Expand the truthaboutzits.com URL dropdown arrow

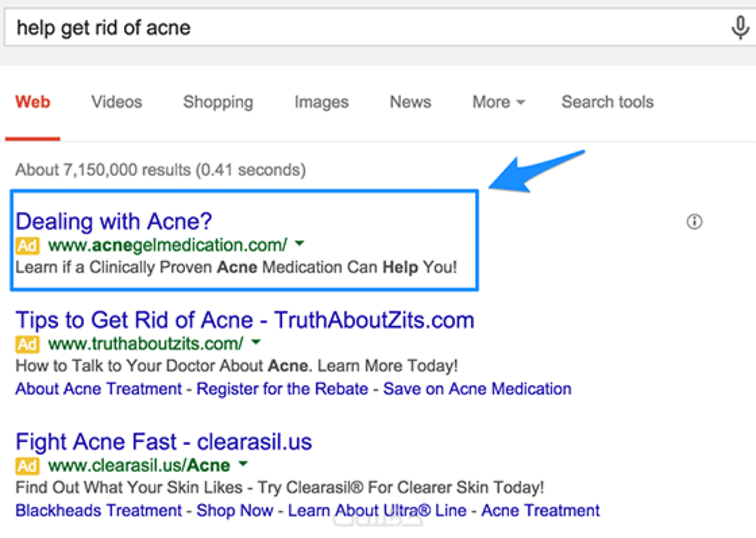256,342
